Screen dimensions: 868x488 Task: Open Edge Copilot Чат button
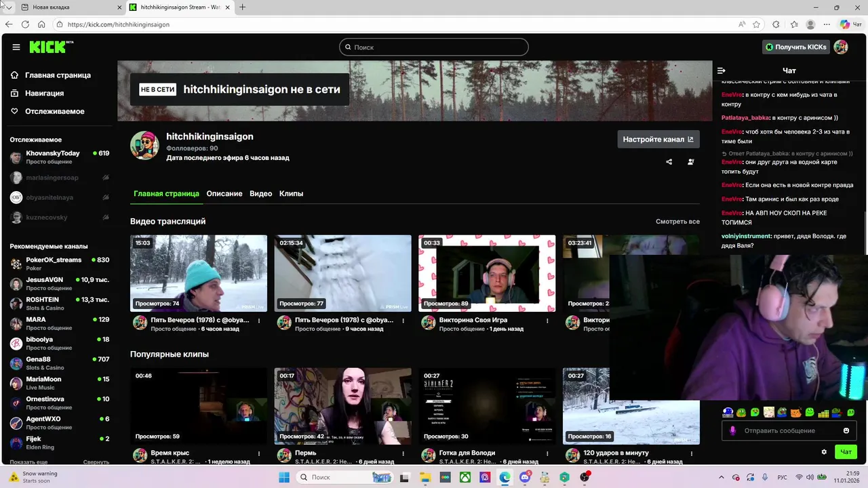[851, 24]
